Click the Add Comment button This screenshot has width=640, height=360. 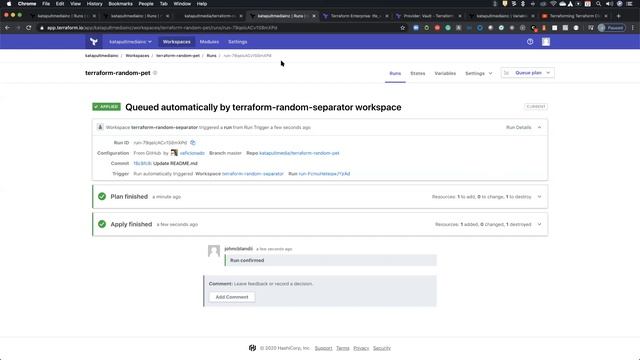click(232, 297)
